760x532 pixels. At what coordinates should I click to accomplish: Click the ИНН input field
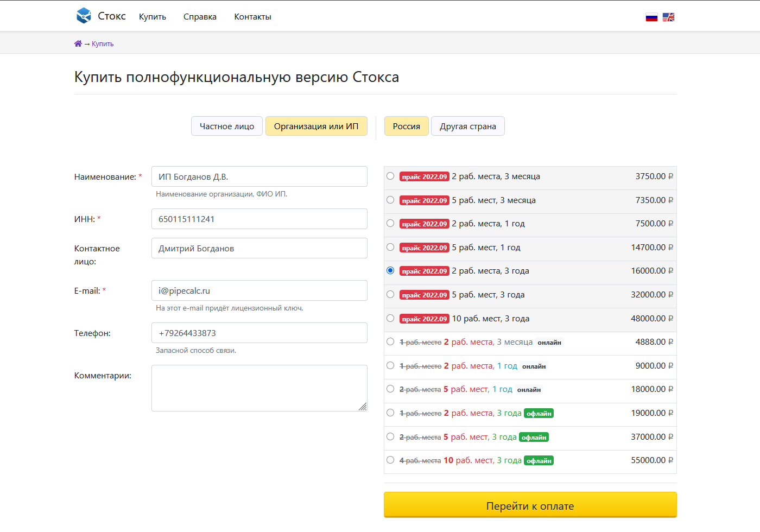click(x=259, y=219)
